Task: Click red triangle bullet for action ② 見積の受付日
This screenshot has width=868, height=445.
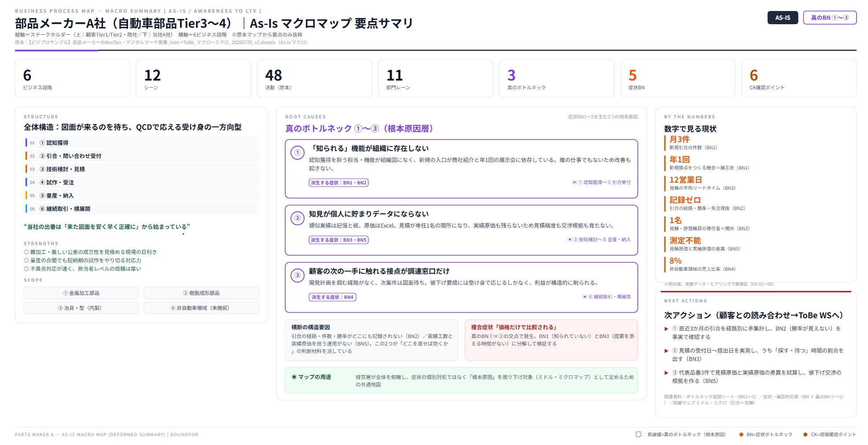Action: pyautogui.click(x=666, y=351)
